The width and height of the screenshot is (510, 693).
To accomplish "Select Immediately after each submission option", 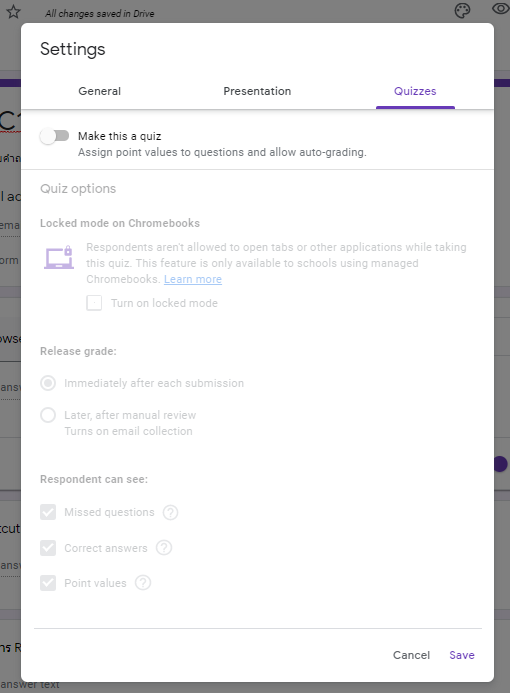I will 48,383.
